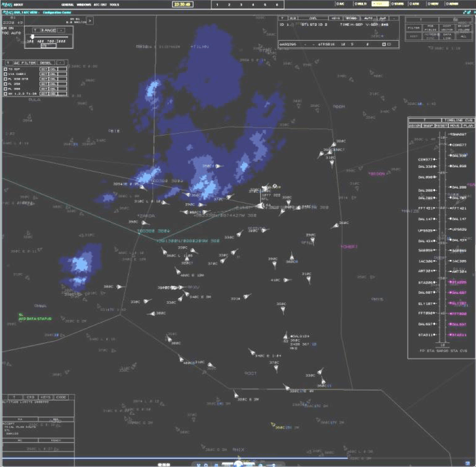Expand the panel with the > arrow button
This screenshot has height=467, width=476.
point(90,21)
